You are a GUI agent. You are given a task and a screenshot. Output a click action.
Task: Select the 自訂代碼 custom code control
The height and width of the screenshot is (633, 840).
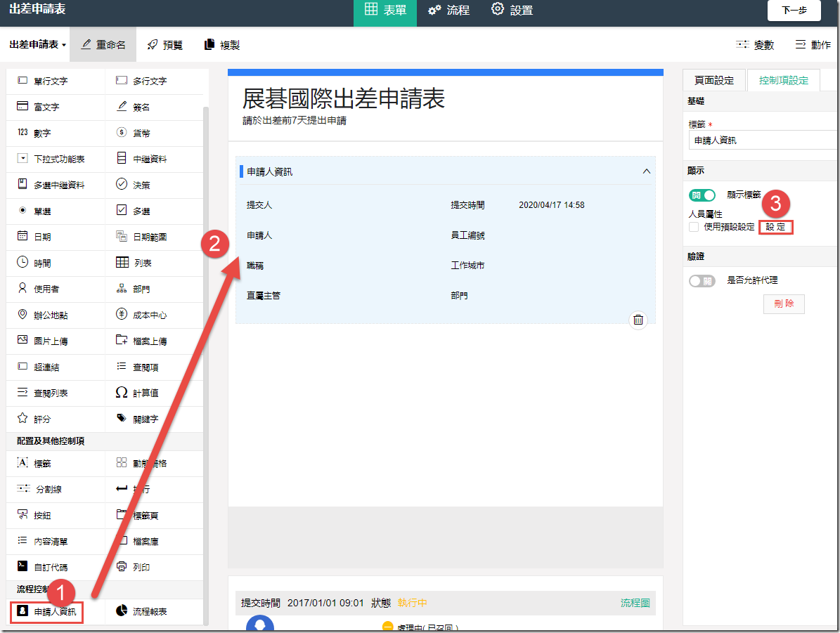click(55, 567)
